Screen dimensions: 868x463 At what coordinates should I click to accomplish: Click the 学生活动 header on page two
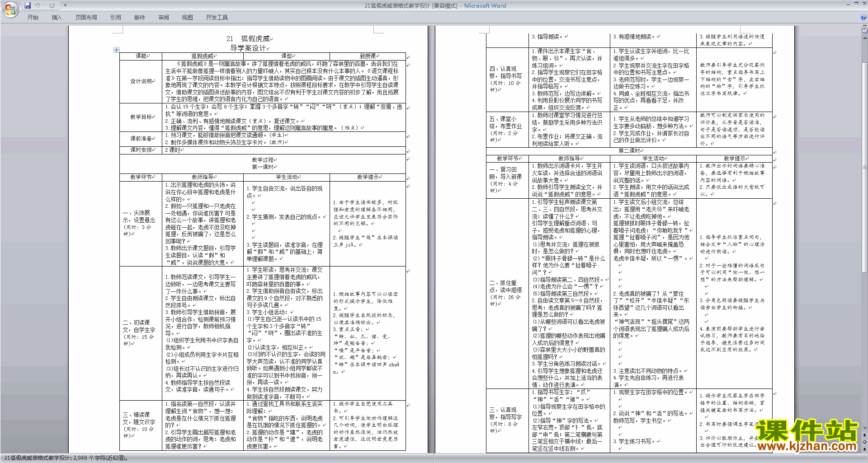click(653, 159)
